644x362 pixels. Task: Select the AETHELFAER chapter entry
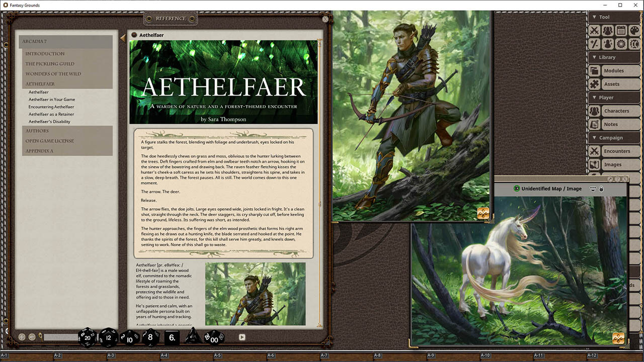click(40, 83)
